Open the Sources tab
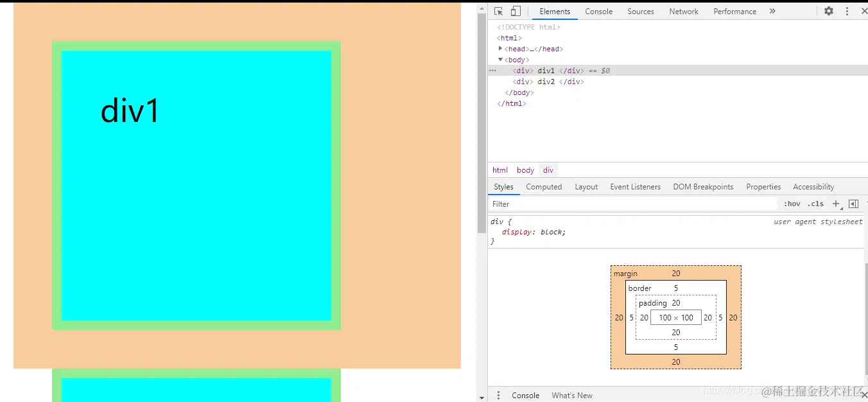This screenshot has height=402, width=868. coord(641,12)
